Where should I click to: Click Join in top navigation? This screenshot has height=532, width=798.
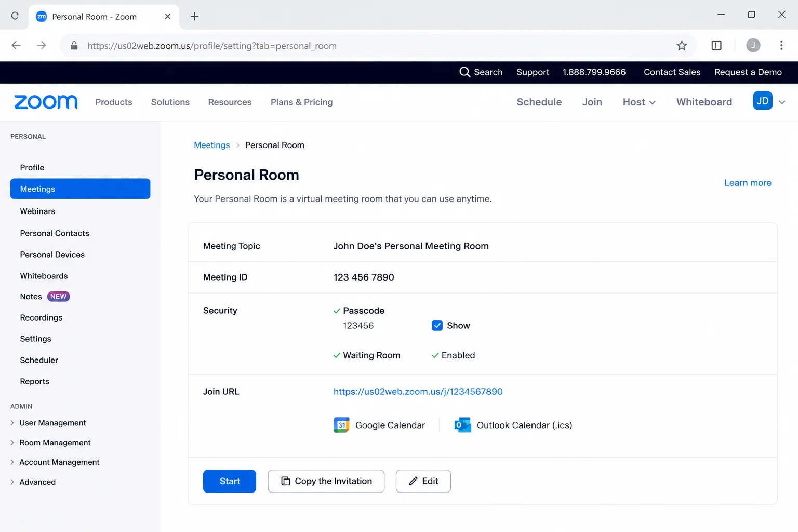592,102
